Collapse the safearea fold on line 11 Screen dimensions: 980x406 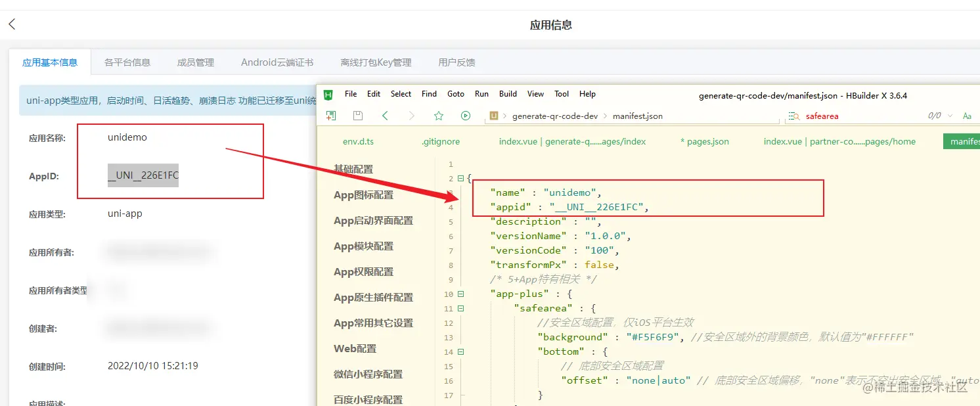460,308
